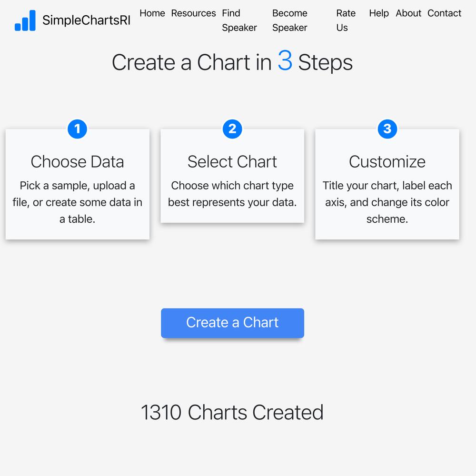Select Rate Us in the navigation

tap(346, 20)
